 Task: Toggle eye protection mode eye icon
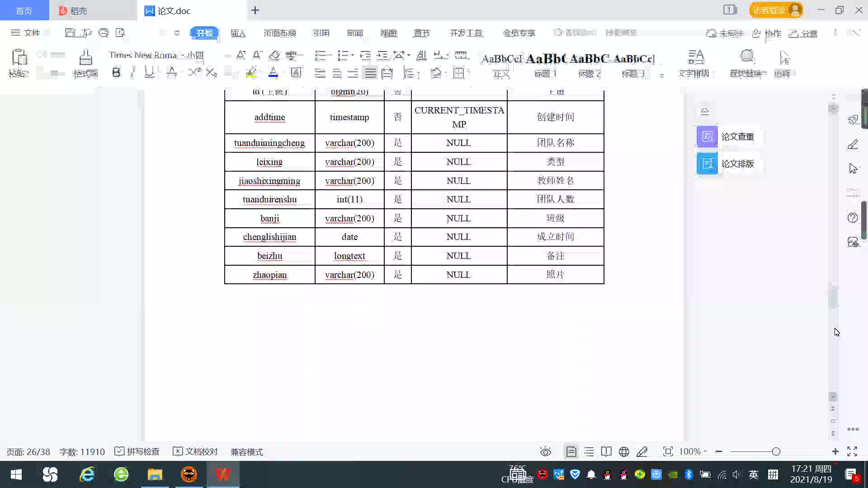(x=545, y=451)
